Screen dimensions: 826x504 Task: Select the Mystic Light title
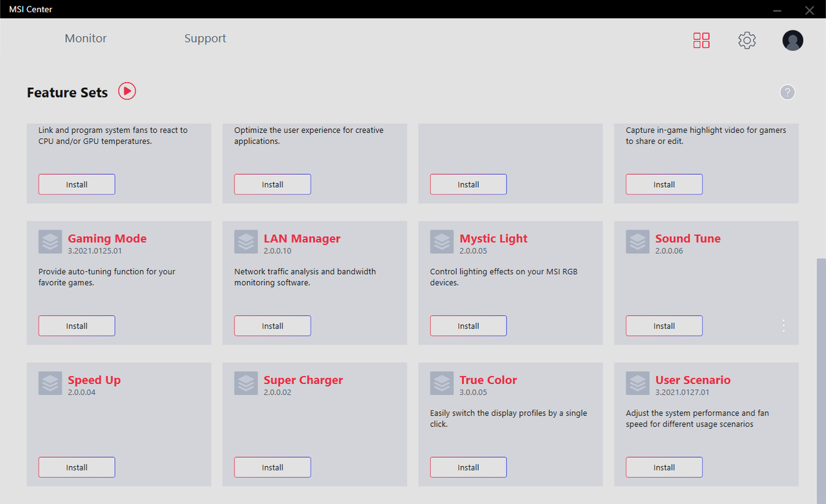(494, 239)
